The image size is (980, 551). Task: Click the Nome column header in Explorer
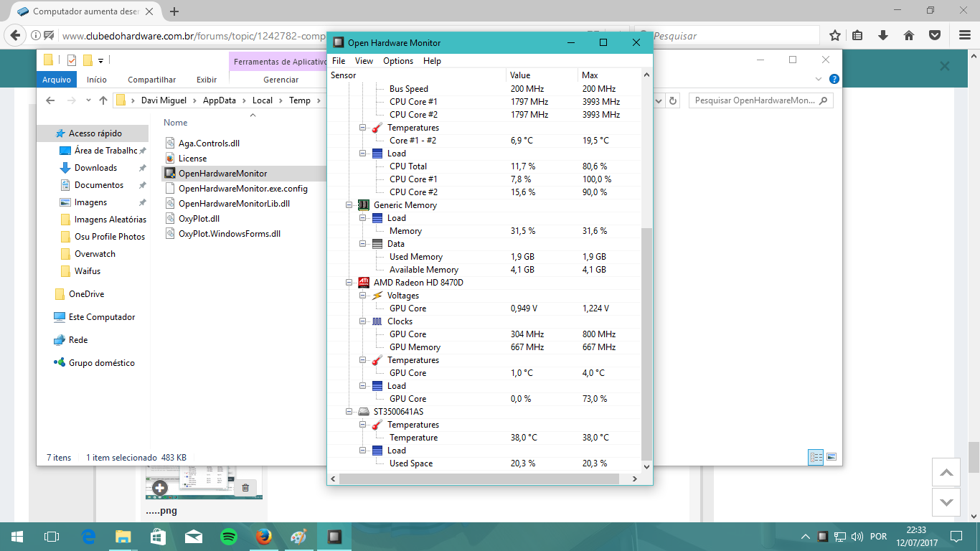[176, 123]
